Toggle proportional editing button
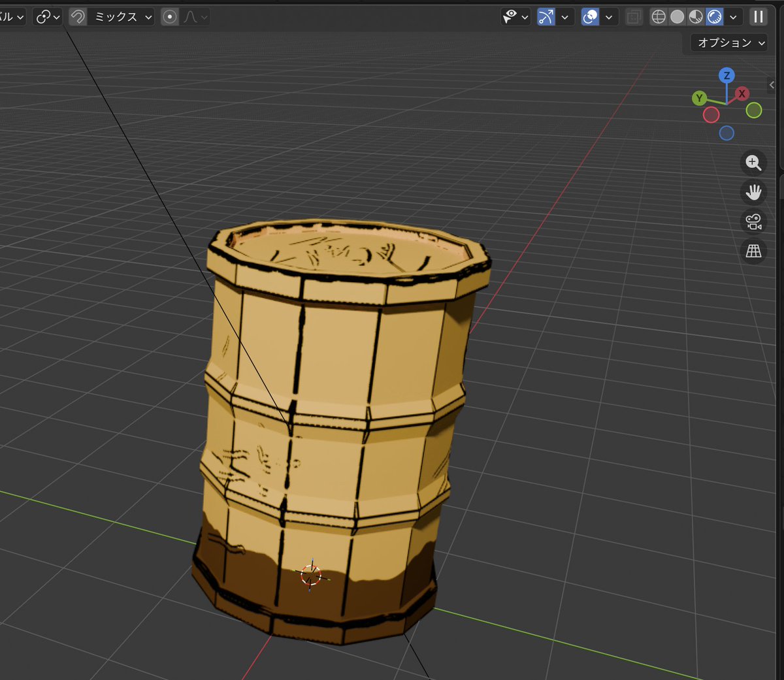 pyautogui.click(x=170, y=17)
